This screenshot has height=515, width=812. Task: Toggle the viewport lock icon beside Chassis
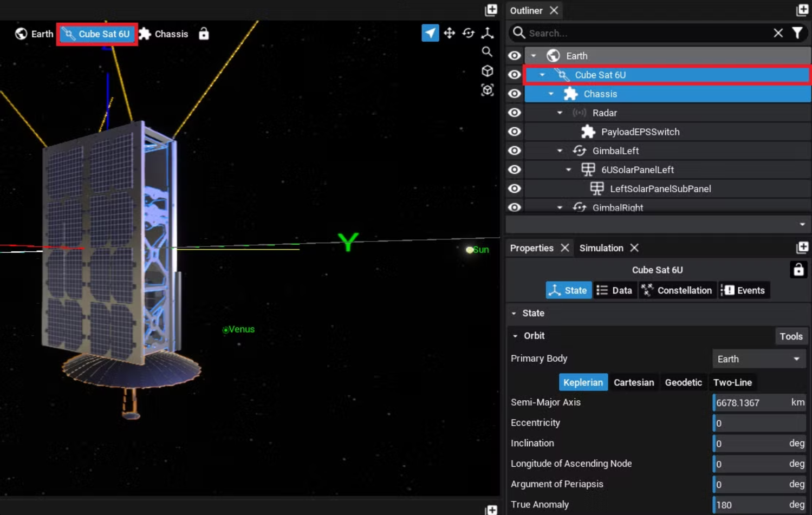pyautogui.click(x=204, y=34)
